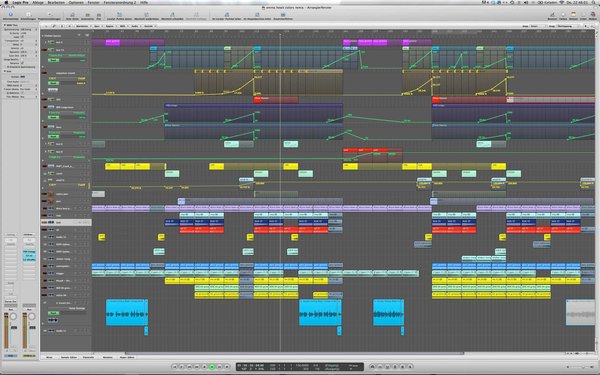
Task: Open the Listen panel icon
Action: click(583, 16)
